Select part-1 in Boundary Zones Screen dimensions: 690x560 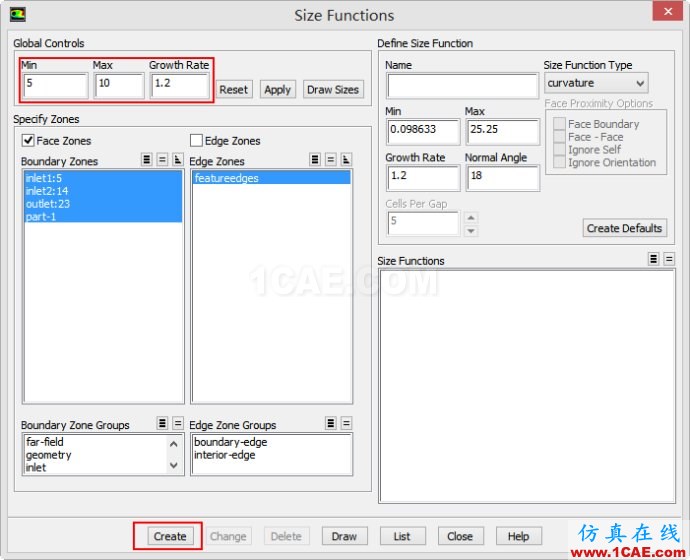pos(103,216)
